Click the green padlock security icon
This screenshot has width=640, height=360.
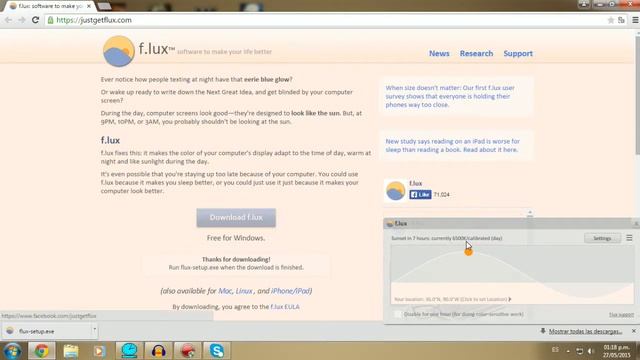[x=51, y=20]
